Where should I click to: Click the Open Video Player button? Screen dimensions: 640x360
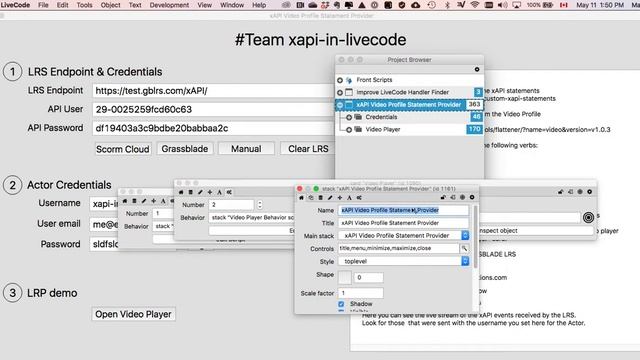coord(133,314)
